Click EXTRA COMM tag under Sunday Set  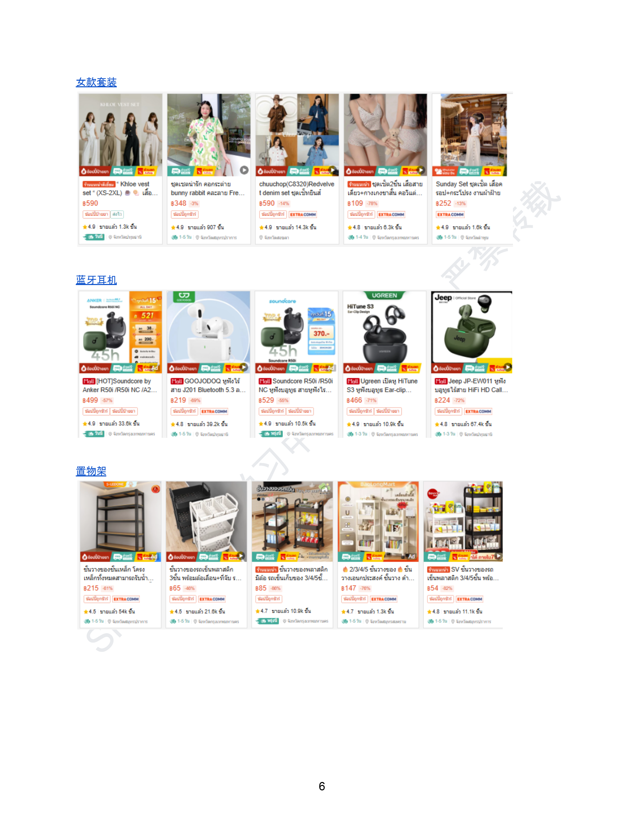coord(450,215)
